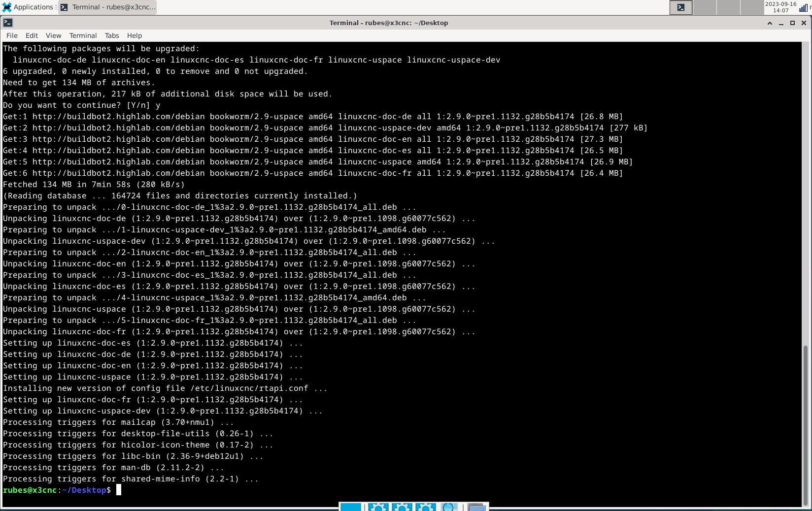
Task: Open the Edit menu
Action: [32, 35]
